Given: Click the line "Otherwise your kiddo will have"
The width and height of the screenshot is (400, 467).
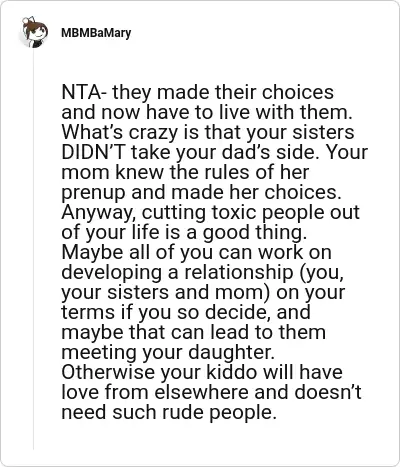Looking at the screenshot, I should point(202,372).
